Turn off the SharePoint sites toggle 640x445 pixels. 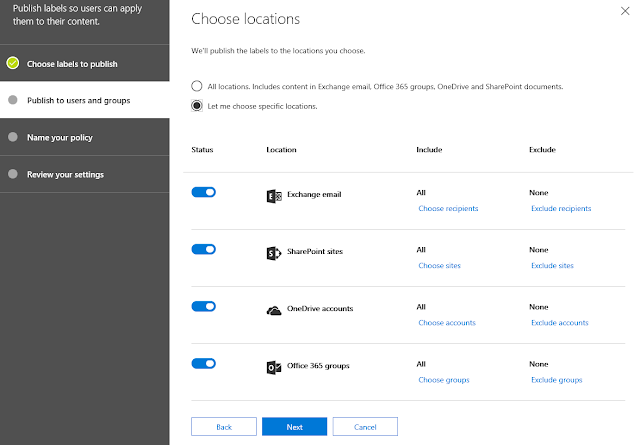[203, 249]
